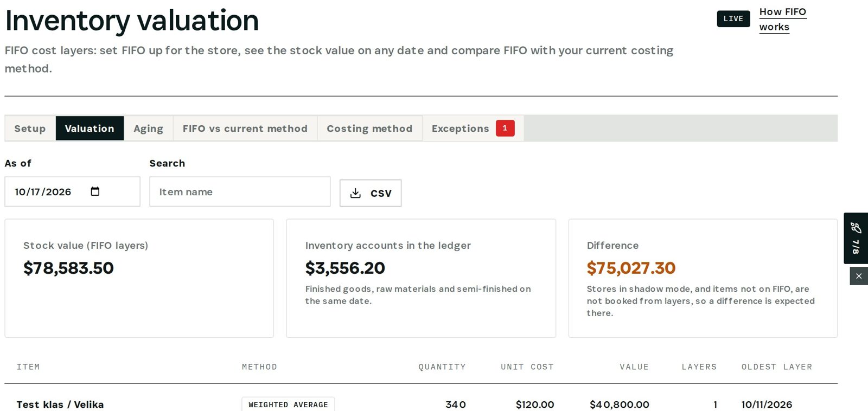Open the calendar picker in the As of field
Image resolution: width=868 pixels, height=411 pixels.
tap(95, 191)
